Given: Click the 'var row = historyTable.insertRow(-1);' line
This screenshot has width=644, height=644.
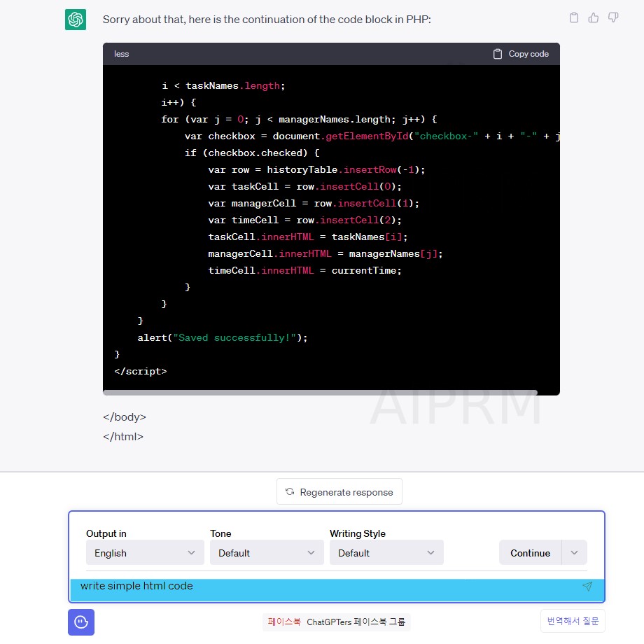Looking at the screenshot, I should coord(316,169).
